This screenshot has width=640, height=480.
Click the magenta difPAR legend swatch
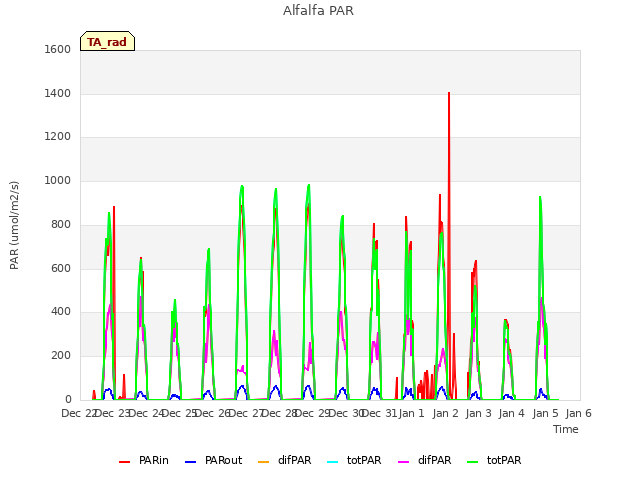click(403, 462)
